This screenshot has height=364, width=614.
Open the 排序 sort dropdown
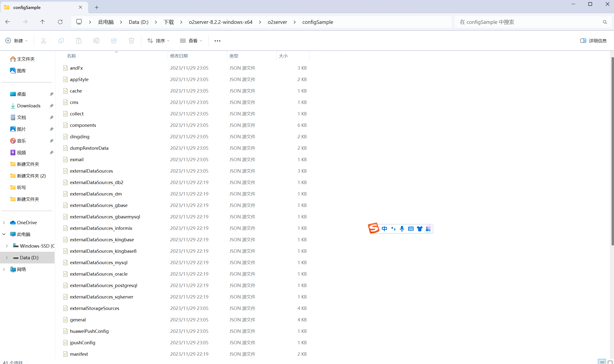click(x=158, y=41)
